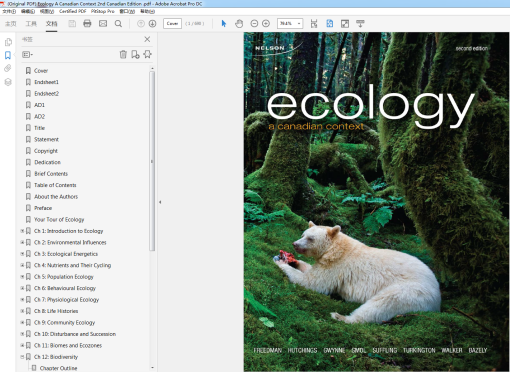The width and height of the screenshot is (510, 372).
Task: Open the Attachments paperclip panel
Action: (x=8, y=68)
